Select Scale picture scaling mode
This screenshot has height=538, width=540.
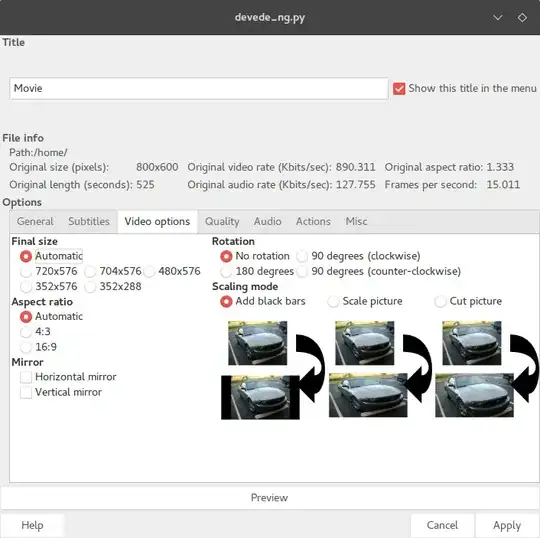coord(333,302)
